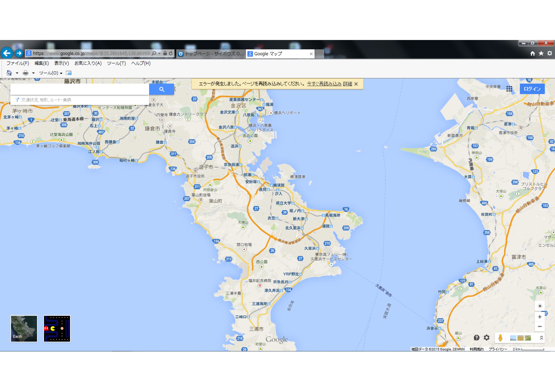Close the Google マップ tab
This screenshot has width=555, height=392.
311,54
